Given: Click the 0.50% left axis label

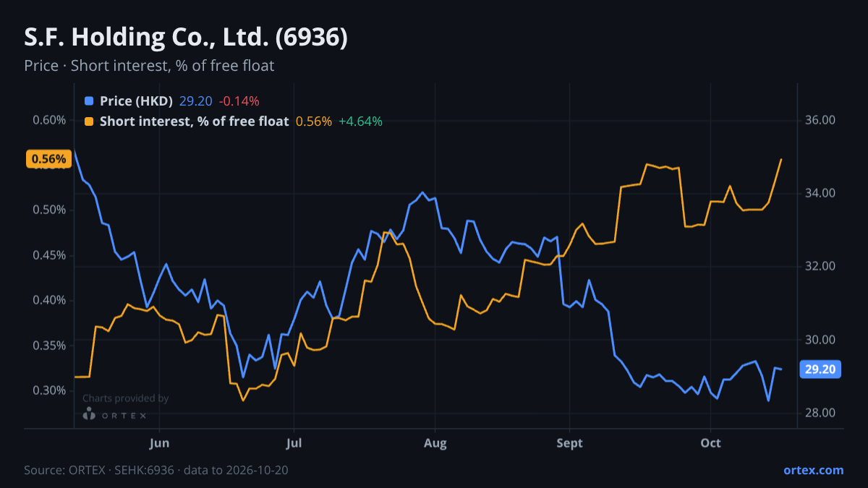Looking at the screenshot, I should [x=49, y=210].
